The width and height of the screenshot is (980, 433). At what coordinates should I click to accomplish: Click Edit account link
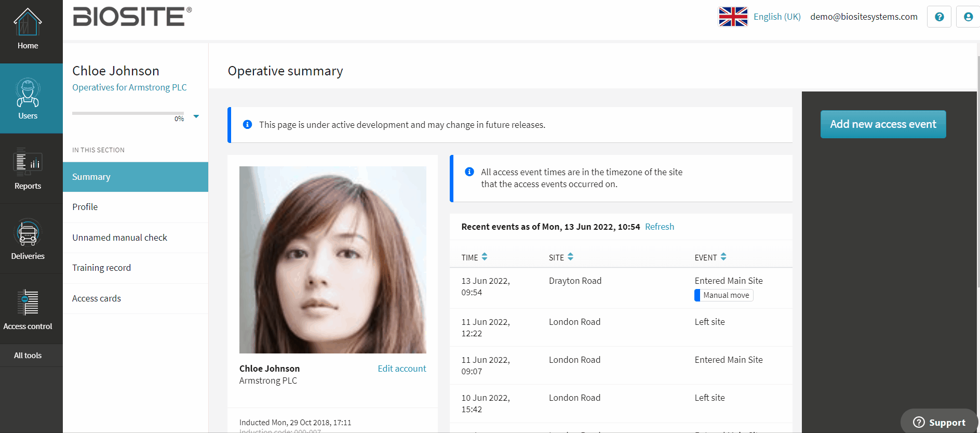[402, 369]
